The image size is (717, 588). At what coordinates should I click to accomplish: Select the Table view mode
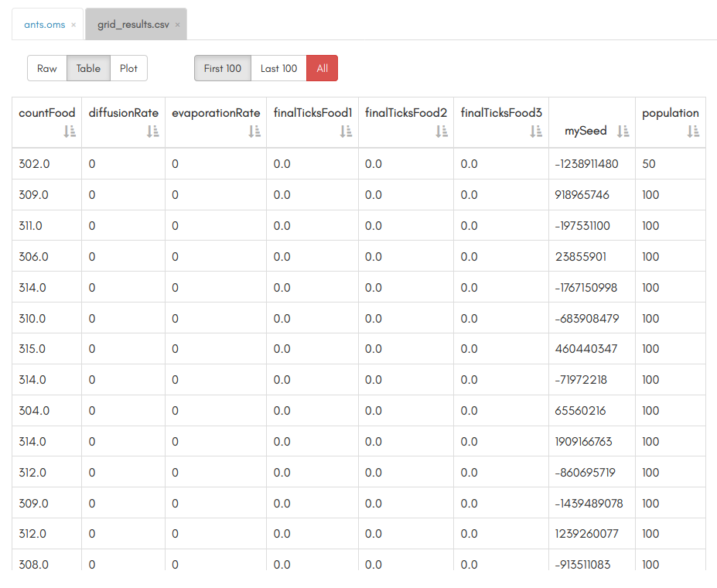click(x=88, y=68)
